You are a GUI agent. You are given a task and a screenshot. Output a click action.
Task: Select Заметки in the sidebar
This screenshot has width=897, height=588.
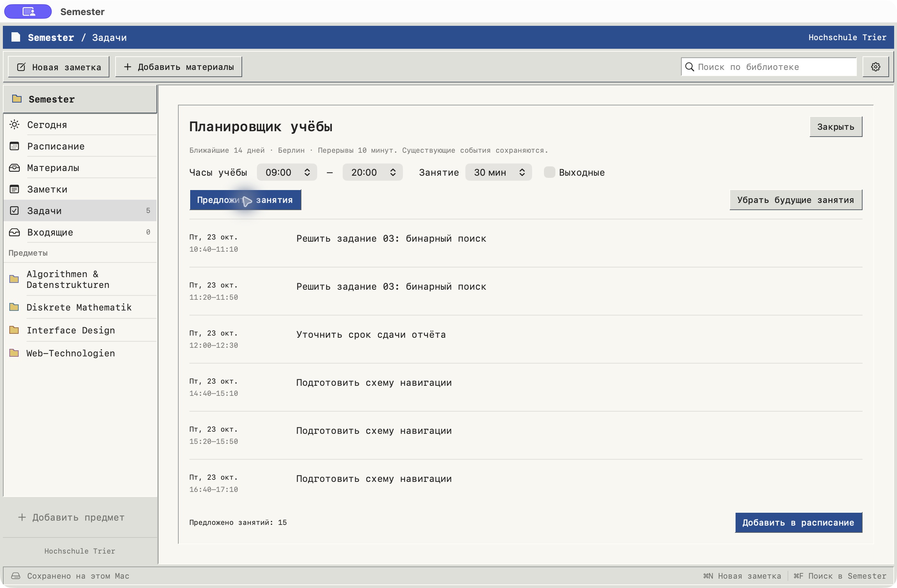(80, 189)
